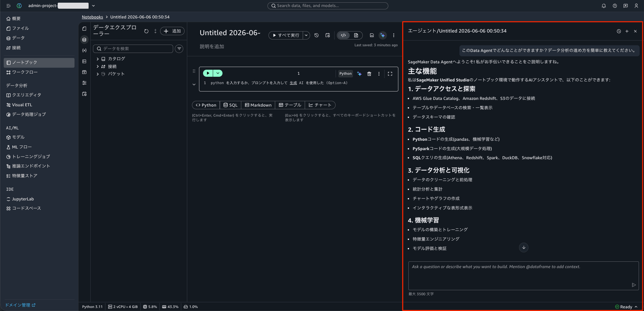
Task: Refresh the data explorer
Action: coord(146,31)
